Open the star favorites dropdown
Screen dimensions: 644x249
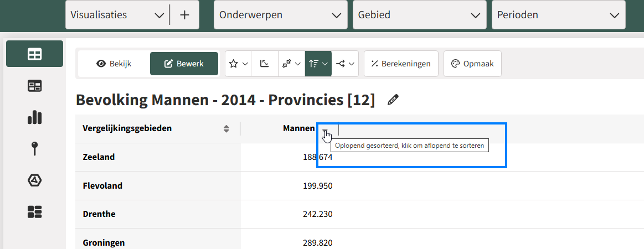tap(238, 64)
